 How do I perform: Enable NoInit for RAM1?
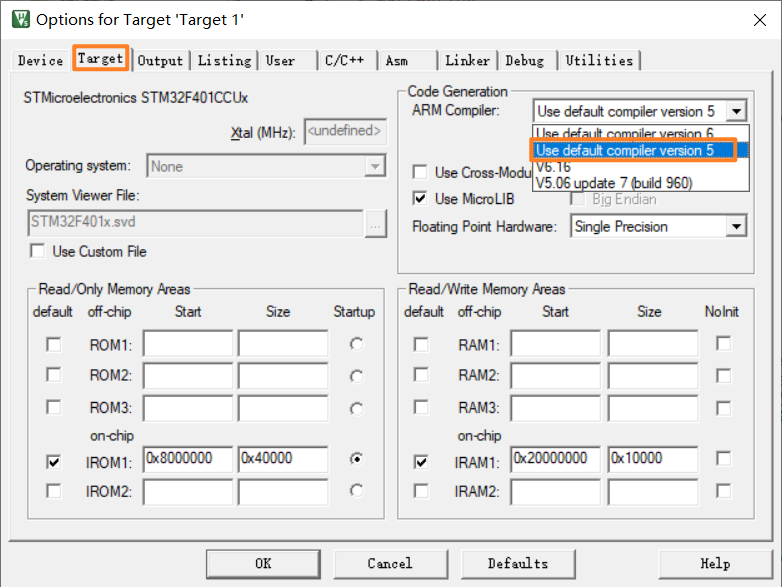coord(723,344)
